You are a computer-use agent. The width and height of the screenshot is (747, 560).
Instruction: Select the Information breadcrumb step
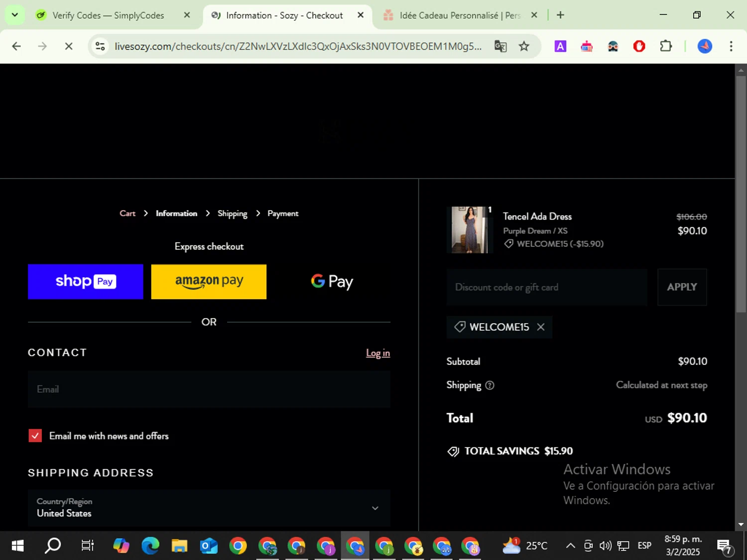coord(176,213)
